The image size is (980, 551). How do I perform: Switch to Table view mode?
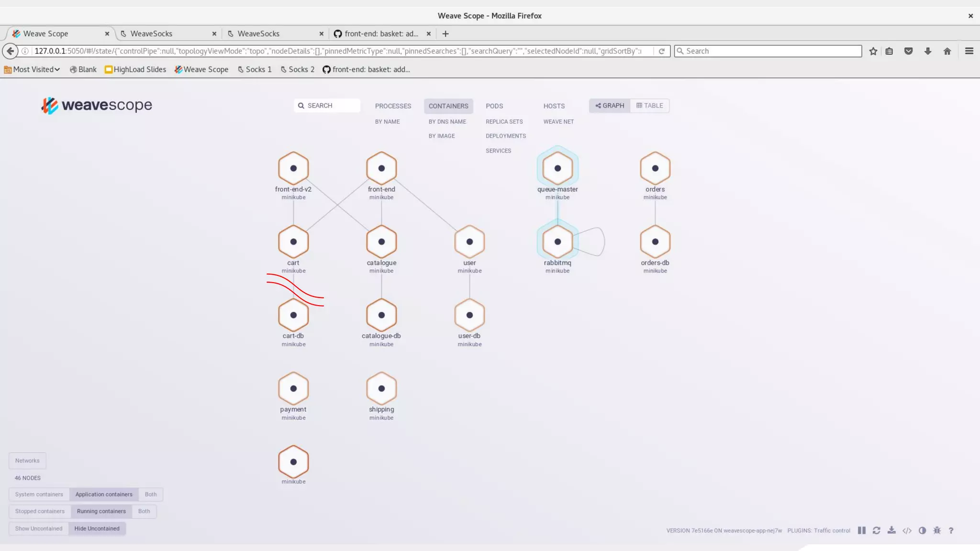[x=649, y=106]
